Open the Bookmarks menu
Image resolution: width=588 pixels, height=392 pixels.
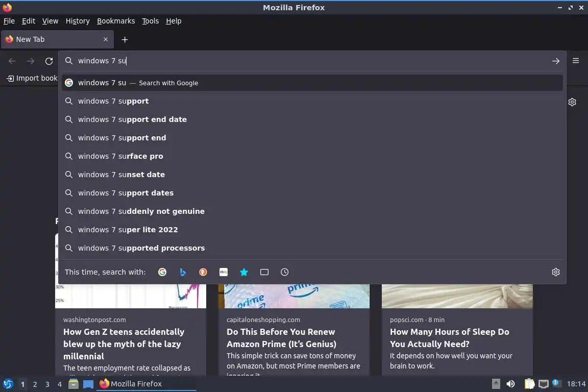point(116,21)
